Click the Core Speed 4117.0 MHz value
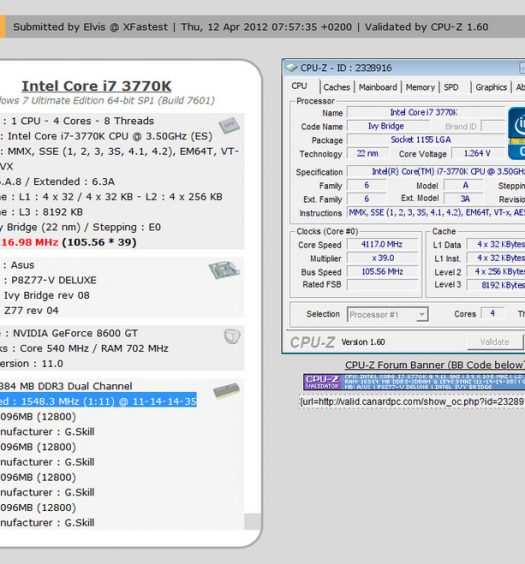 (382, 244)
